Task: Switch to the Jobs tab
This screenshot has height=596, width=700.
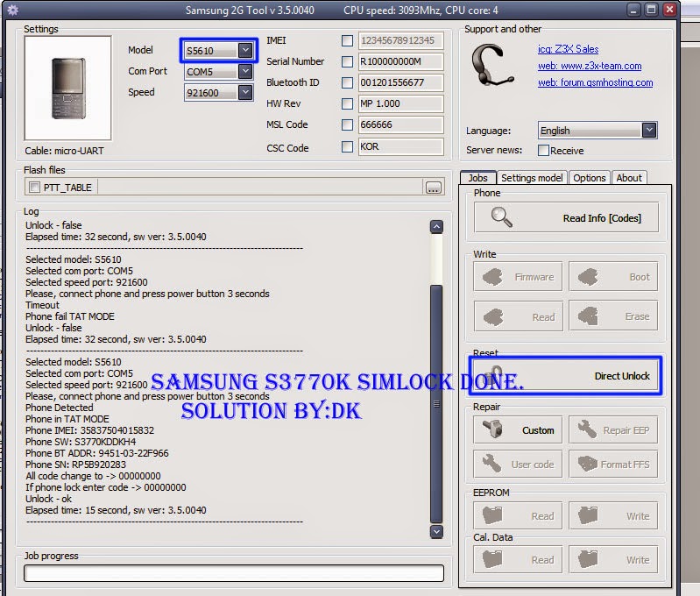Action: point(477,178)
